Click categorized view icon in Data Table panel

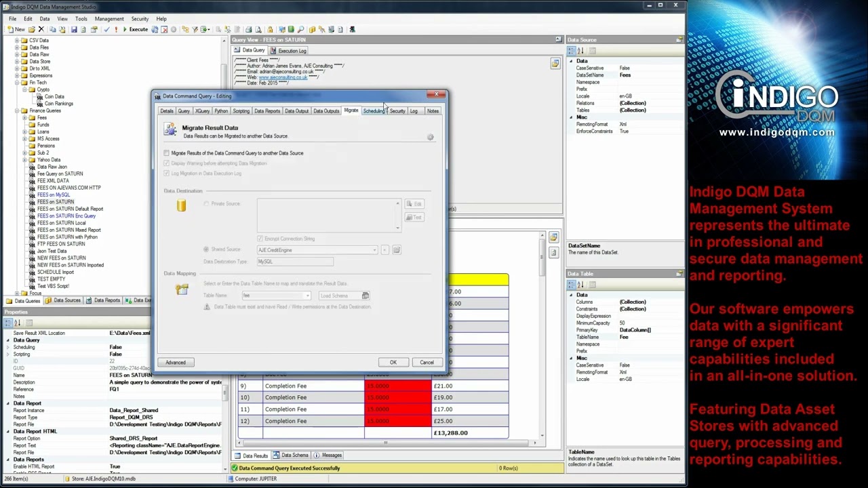click(x=572, y=285)
